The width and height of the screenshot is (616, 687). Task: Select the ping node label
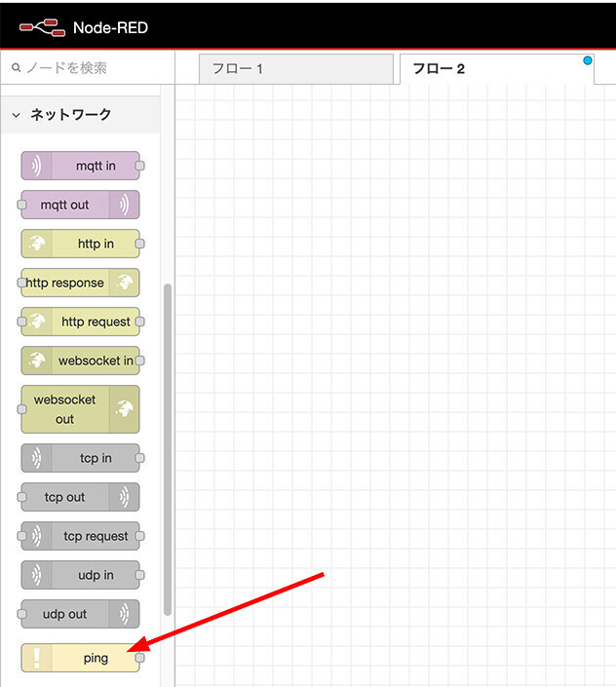click(96, 658)
